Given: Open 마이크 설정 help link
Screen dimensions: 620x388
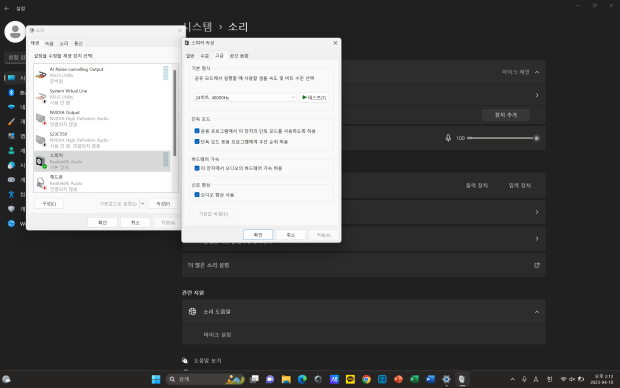Looking at the screenshot, I should click(217, 335).
